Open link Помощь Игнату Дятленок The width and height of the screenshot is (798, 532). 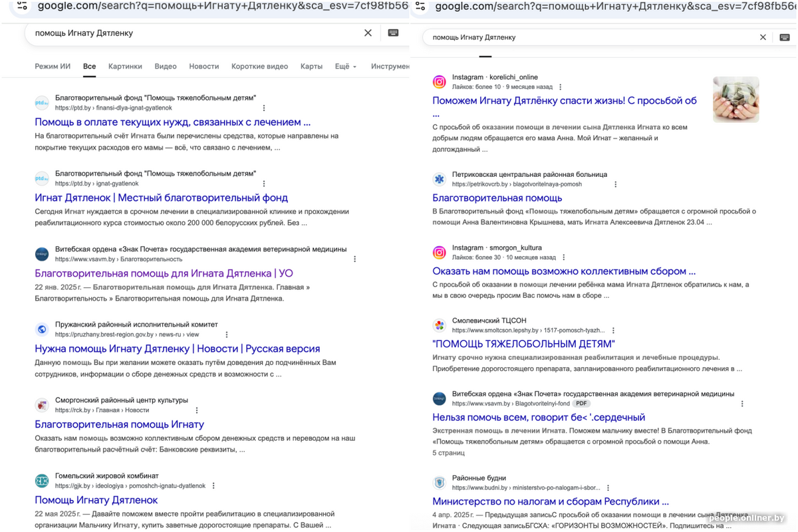coord(96,500)
